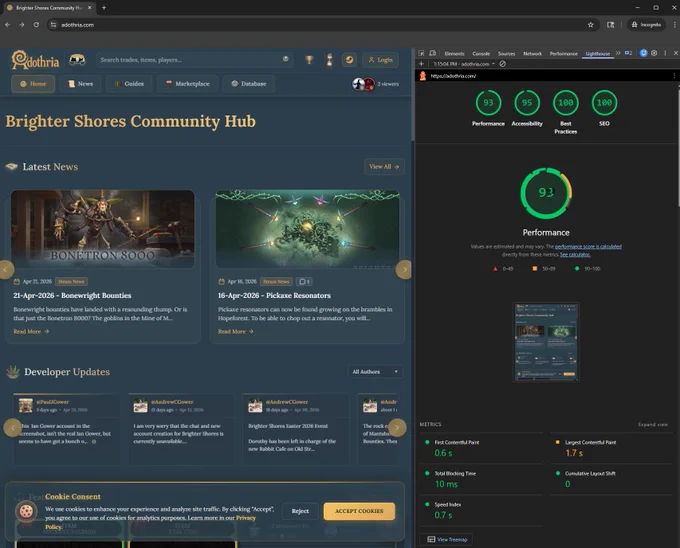Viewport: 680px width, 548px height.
Task: Start a new Lighthouse report with plus icon
Action: (421, 64)
